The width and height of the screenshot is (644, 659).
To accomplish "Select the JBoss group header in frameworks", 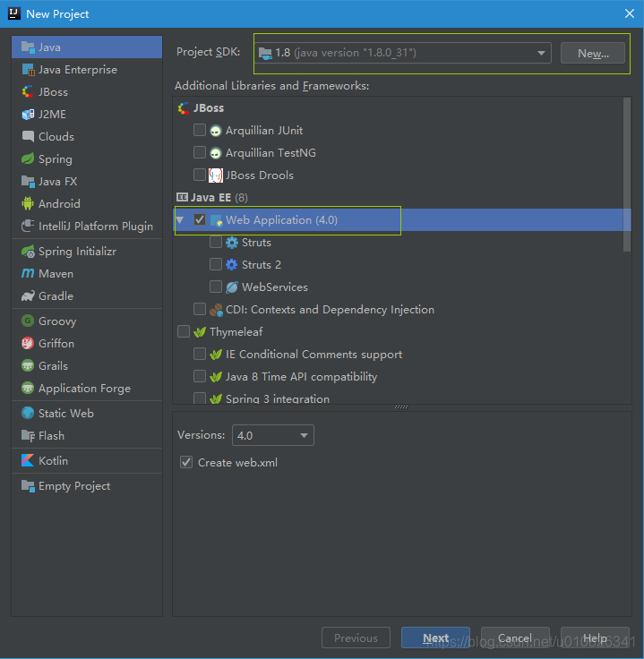I will click(201, 108).
